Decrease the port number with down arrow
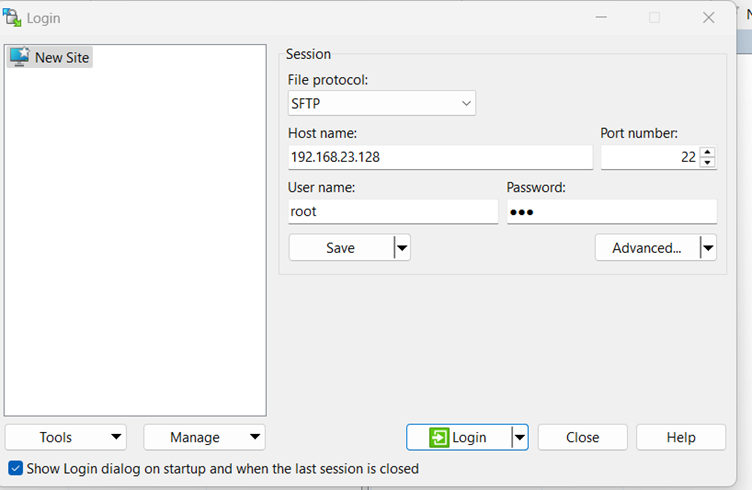Image resolution: width=752 pixels, height=490 pixels. 708,162
